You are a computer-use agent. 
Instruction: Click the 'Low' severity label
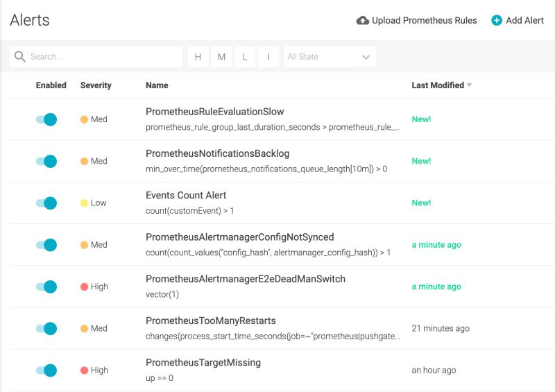point(99,203)
